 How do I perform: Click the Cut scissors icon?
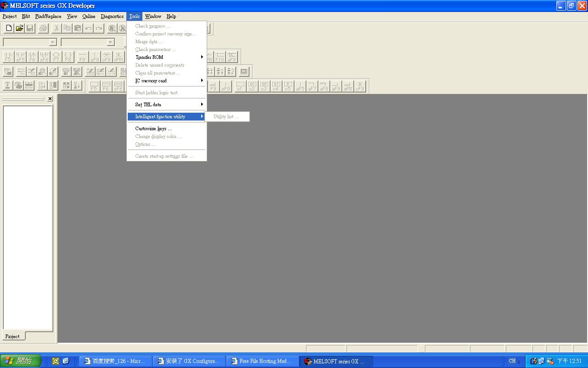point(57,29)
